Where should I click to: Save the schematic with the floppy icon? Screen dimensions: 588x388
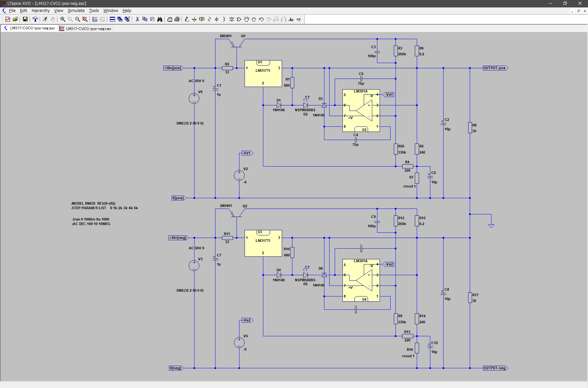[x=25, y=19]
